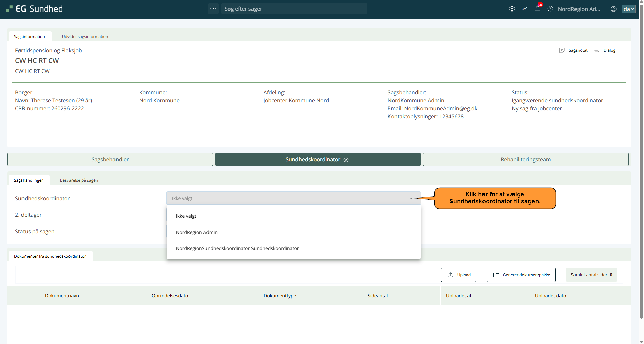Click Generer dokumentpakke button
The width and height of the screenshot is (644, 344).
[521, 275]
